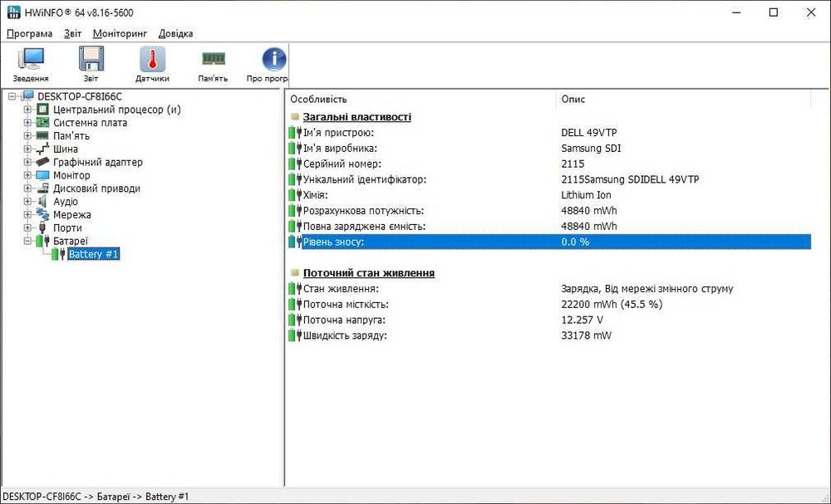This screenshot has width=831, height=504.
Task: Expand the Системна плата node
Action: click(x=27, y=123)
